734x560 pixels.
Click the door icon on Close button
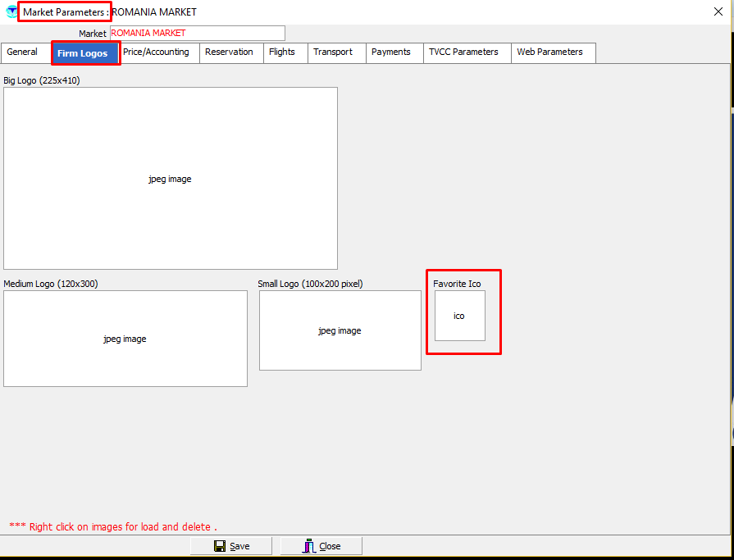[309, 546]
